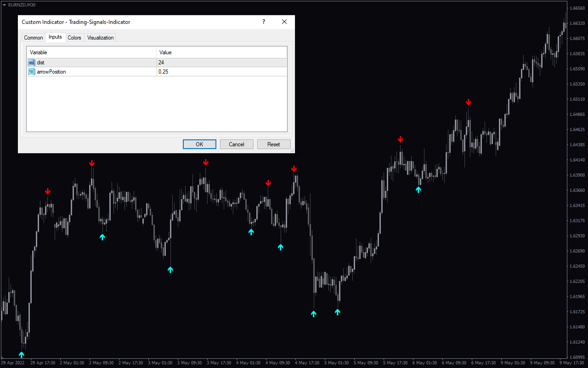Select the Inputs tab

[55, 37]
